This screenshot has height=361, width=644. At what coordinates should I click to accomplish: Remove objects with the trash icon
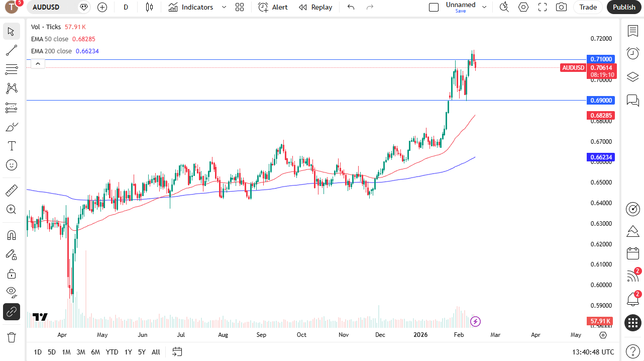point(12,337)
